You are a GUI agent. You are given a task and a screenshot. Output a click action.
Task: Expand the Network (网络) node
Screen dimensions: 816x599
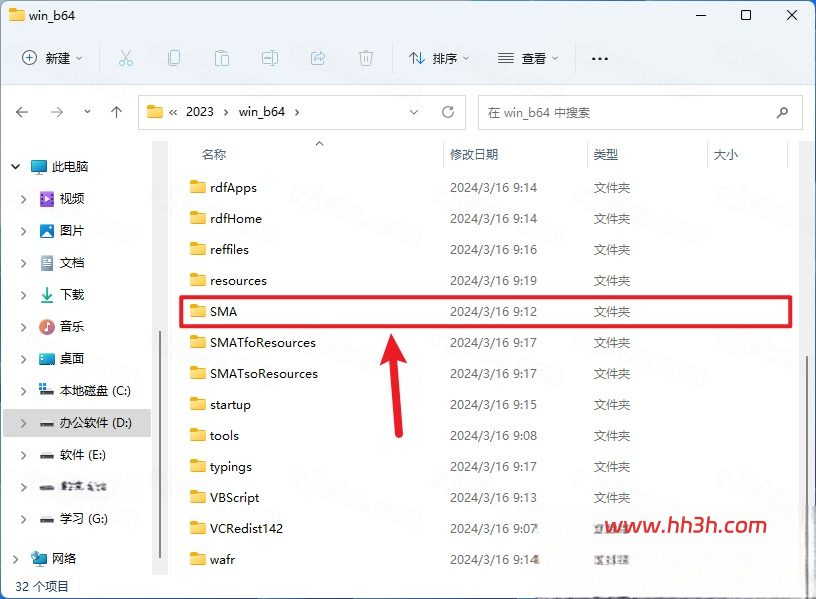click(16, 559)
